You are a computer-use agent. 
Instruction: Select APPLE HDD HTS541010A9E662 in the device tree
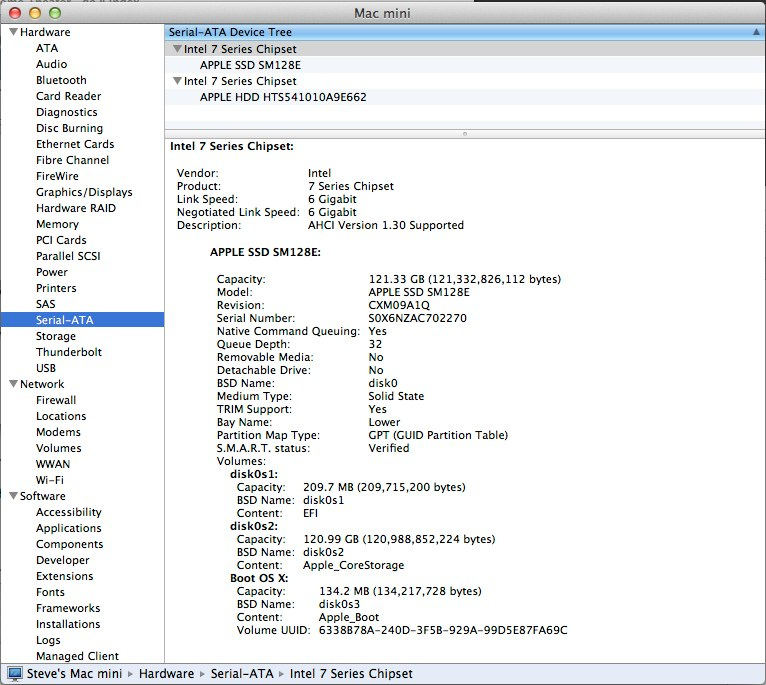click(x=283, y=97)
